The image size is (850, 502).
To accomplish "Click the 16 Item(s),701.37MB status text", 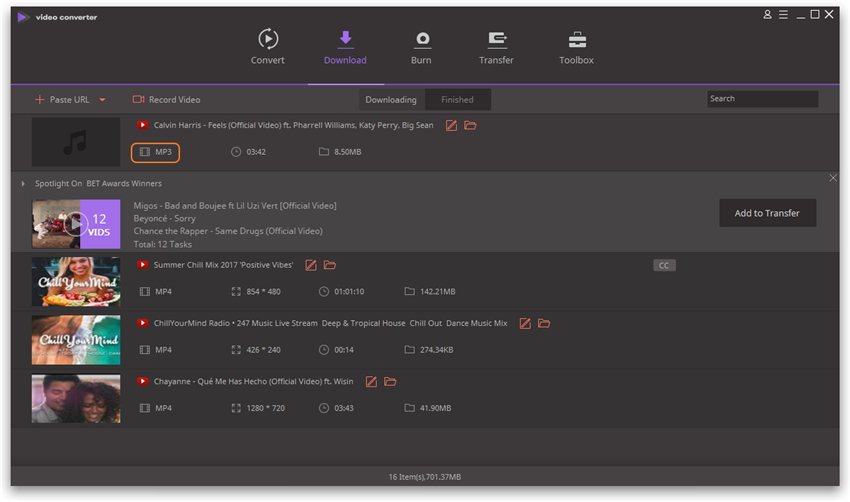I will tap(424, 477).
